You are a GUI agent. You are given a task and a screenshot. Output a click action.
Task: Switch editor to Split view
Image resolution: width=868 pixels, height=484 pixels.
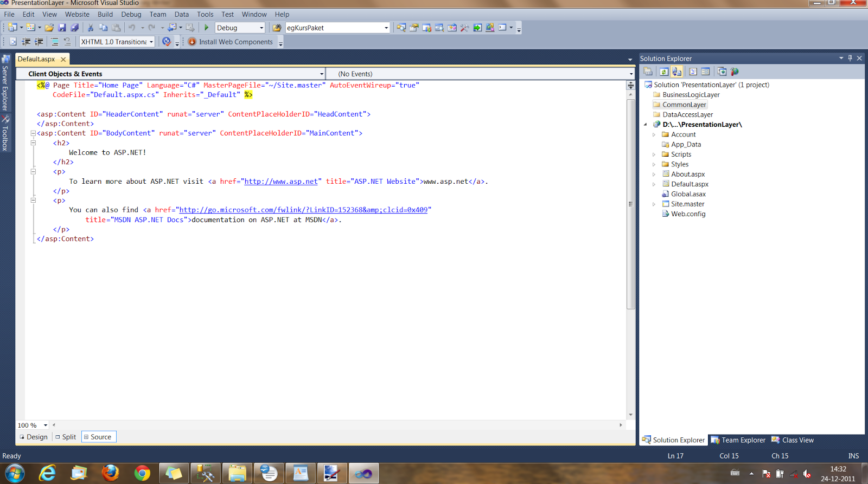tap(66, 437)
